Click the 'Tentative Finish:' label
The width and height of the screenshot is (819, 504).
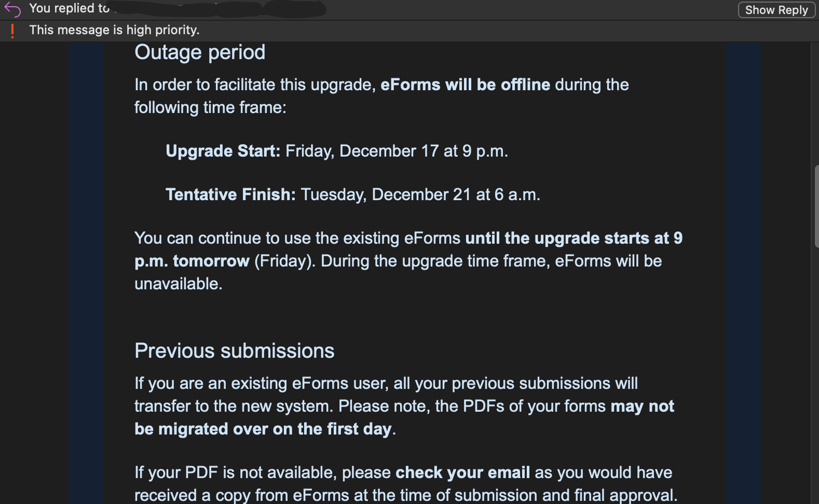[230, 194]
